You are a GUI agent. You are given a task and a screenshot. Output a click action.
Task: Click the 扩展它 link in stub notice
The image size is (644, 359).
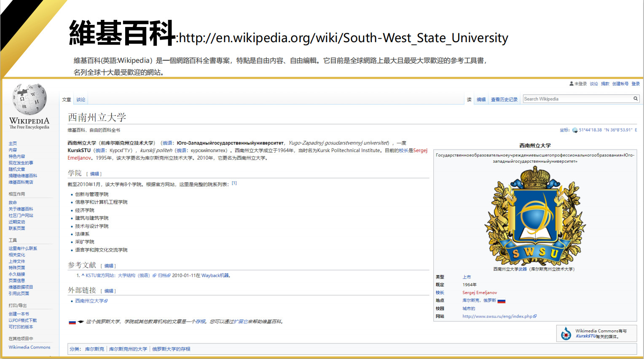241,322
